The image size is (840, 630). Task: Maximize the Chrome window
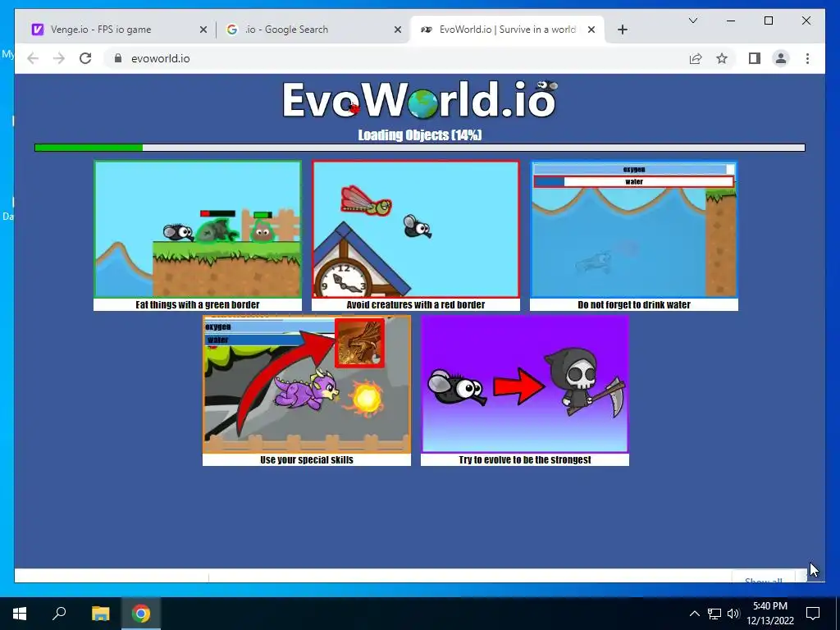[x=768, y=21]
